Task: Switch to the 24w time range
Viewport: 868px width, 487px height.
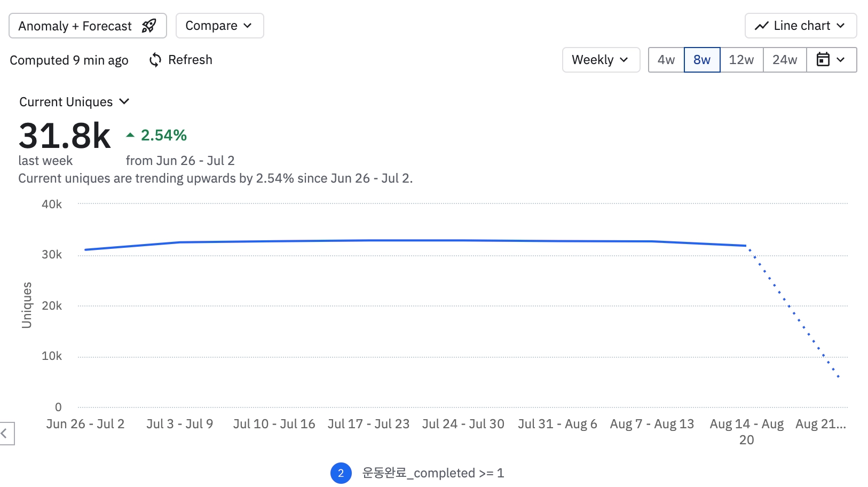Action: pyautogui.click(x=784, y=60)
